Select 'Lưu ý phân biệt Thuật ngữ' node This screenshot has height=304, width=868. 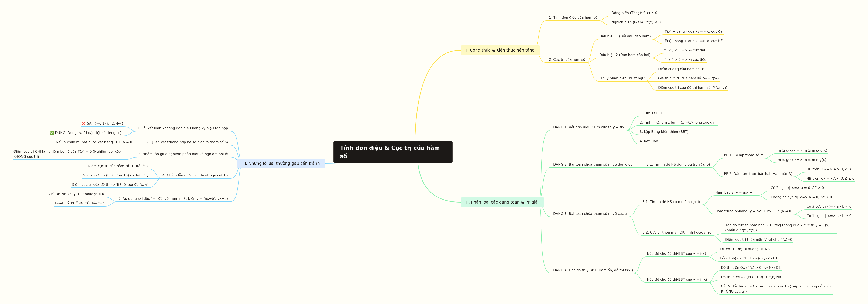click(x=622, y=78)
